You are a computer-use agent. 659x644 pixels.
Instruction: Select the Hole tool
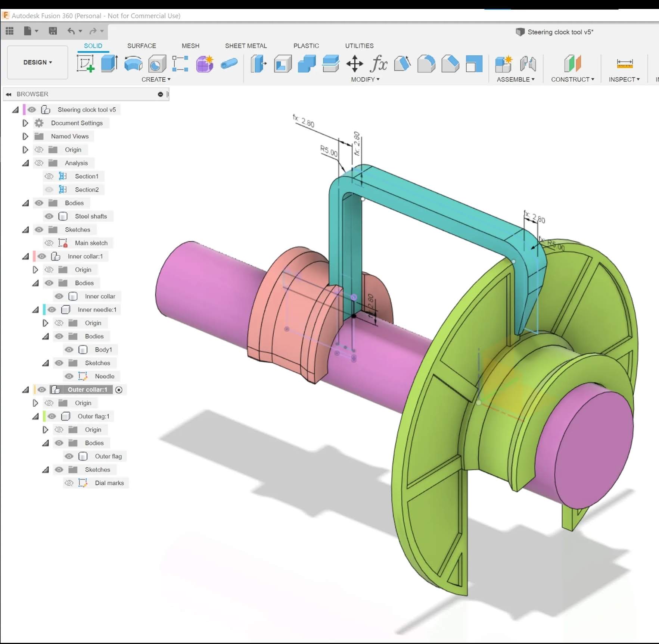157,64
